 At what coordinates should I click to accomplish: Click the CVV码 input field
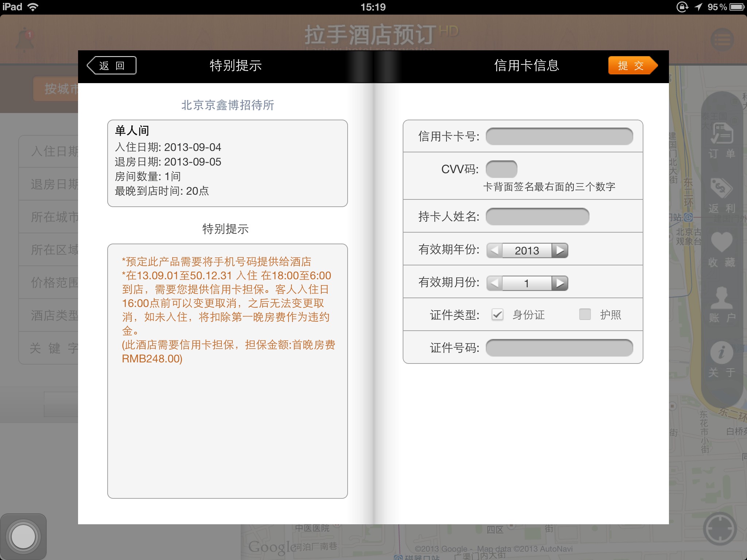pos(502,169)
